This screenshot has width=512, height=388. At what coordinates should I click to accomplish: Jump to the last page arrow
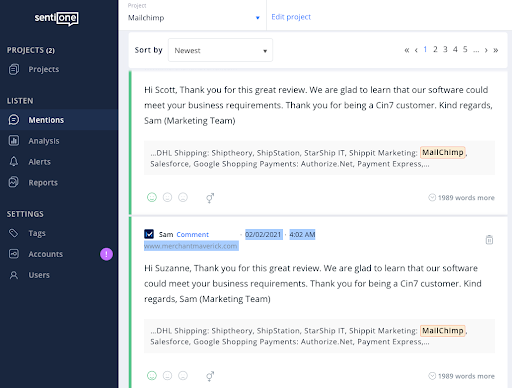[x=496, y=50]
